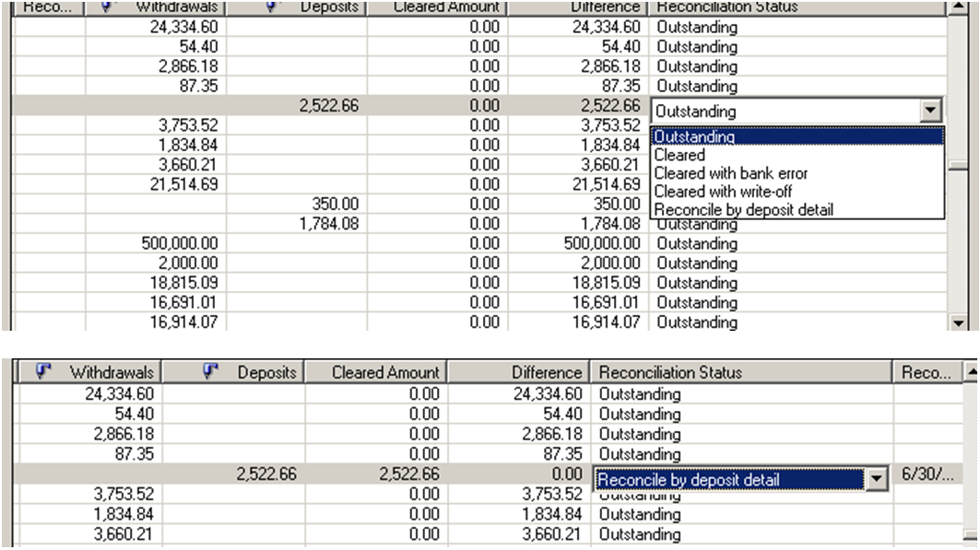Click the 3,660.21 withdrawal in upper grid
Viewport: 980px width, 550px height.
[x=156, y=164]
